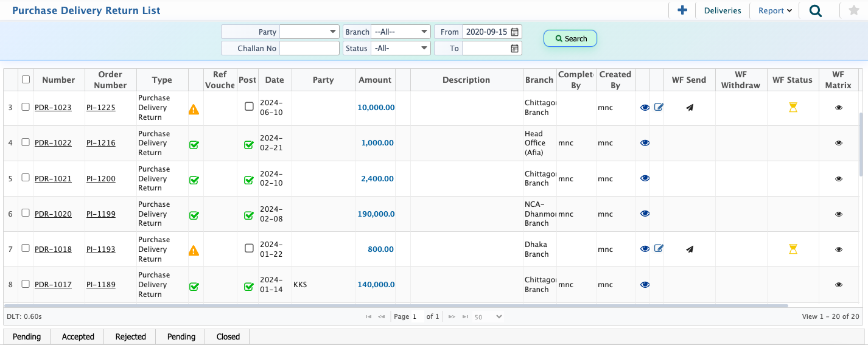View details of PDR-1023 via eye icon
868x345 pixels.
click(x=645, y=108)
